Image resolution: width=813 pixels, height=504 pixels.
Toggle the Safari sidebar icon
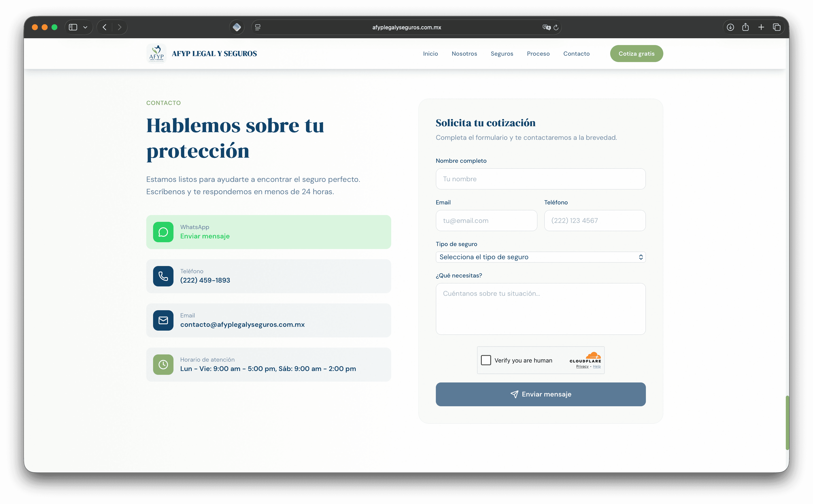click(73, 27)
